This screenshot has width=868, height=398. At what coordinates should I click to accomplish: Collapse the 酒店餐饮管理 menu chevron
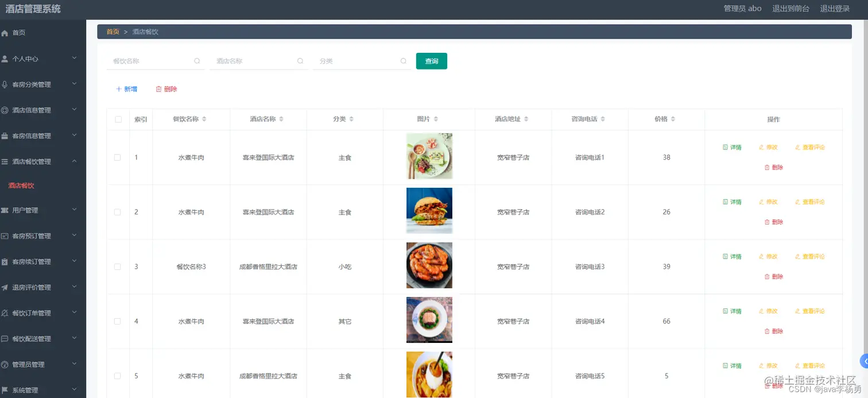tap(74, 161)
